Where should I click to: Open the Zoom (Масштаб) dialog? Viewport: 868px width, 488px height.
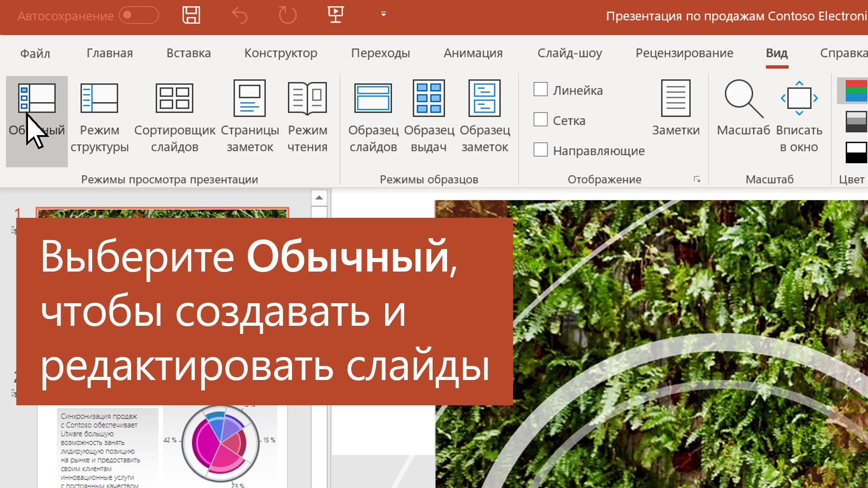[743, 108]
